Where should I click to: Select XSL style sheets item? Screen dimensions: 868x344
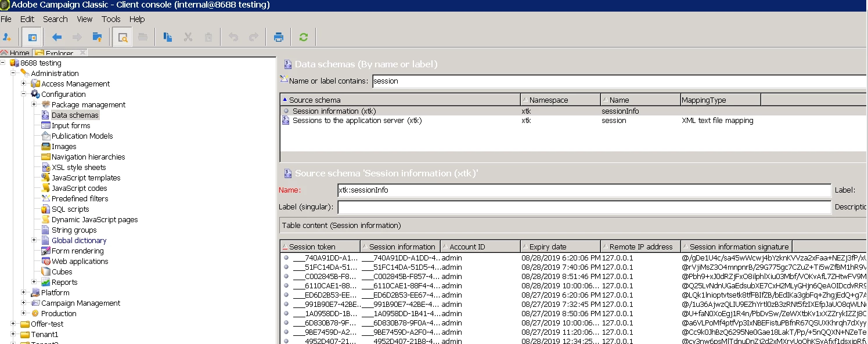[x=78, y=167]
